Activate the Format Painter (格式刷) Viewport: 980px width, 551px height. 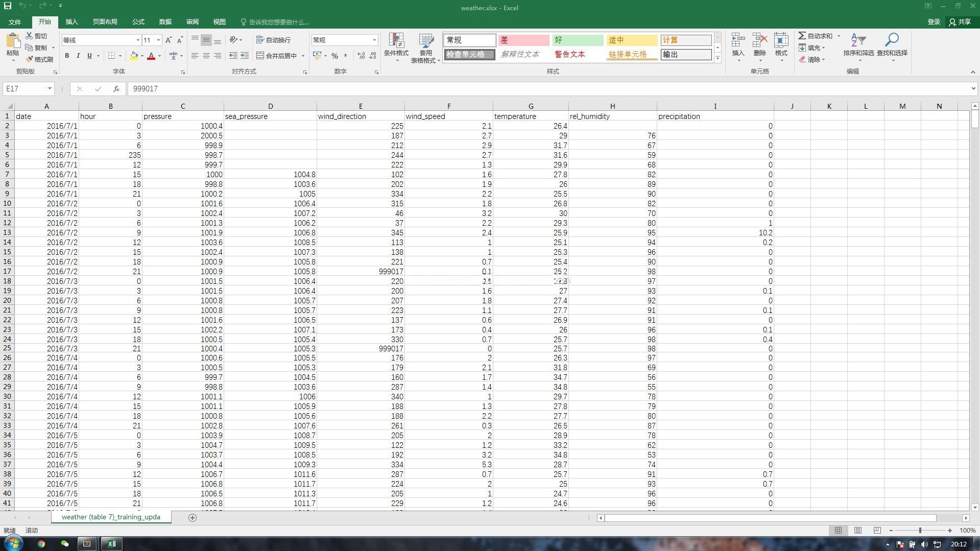pyautogui.click(x=39, y=59)
